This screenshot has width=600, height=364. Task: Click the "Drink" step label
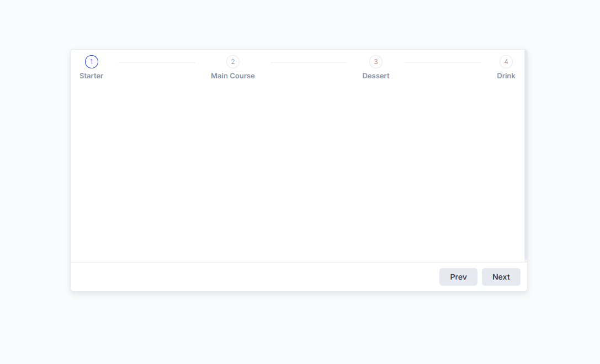506,76
